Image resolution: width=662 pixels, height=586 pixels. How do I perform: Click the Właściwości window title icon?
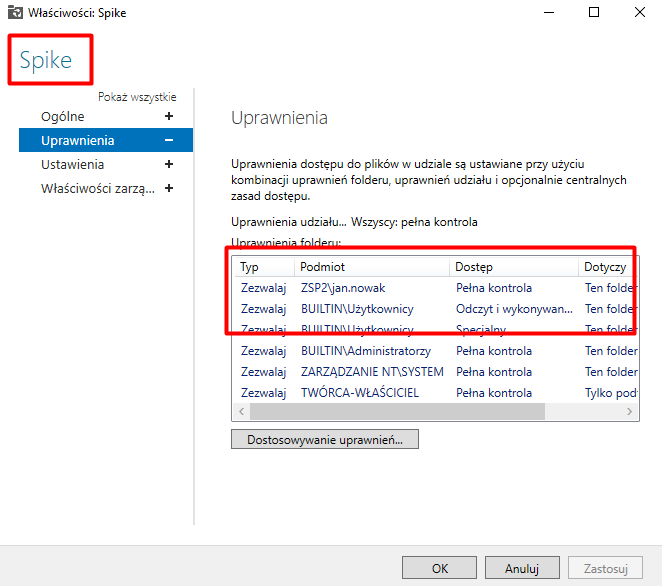click(x=14, y=13)
